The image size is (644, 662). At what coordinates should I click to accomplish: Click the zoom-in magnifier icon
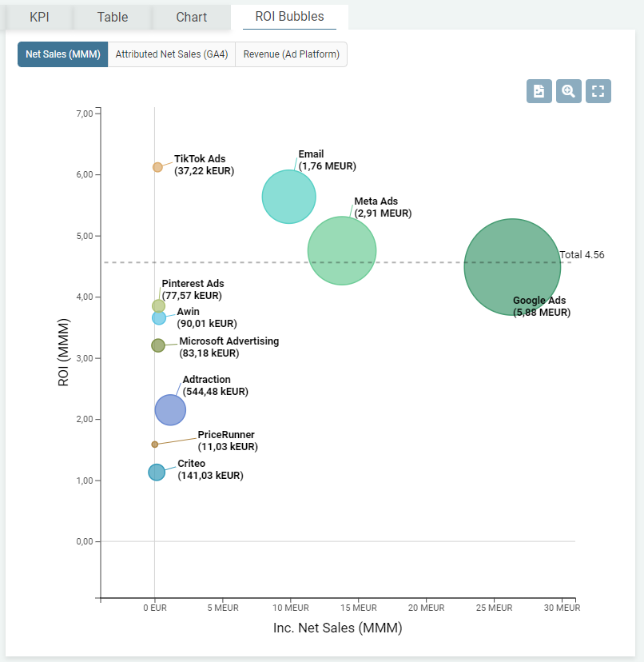click(568, 91)
